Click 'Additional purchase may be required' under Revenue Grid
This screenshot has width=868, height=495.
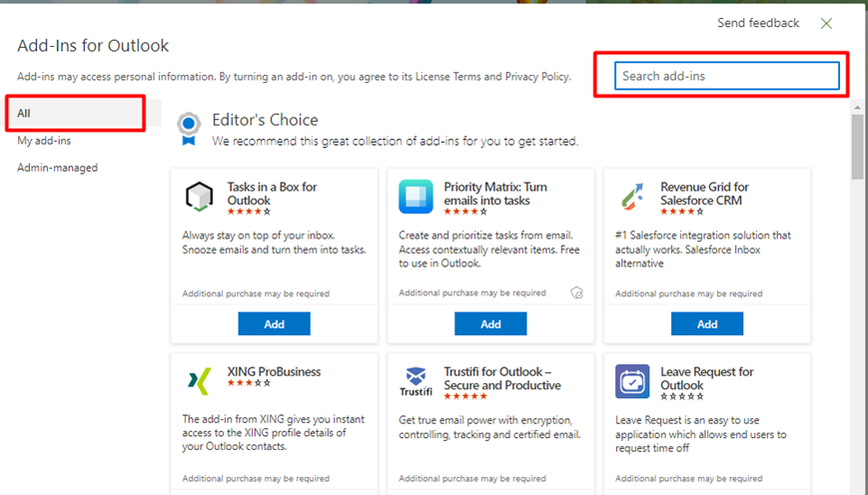(x=688, y=293)
